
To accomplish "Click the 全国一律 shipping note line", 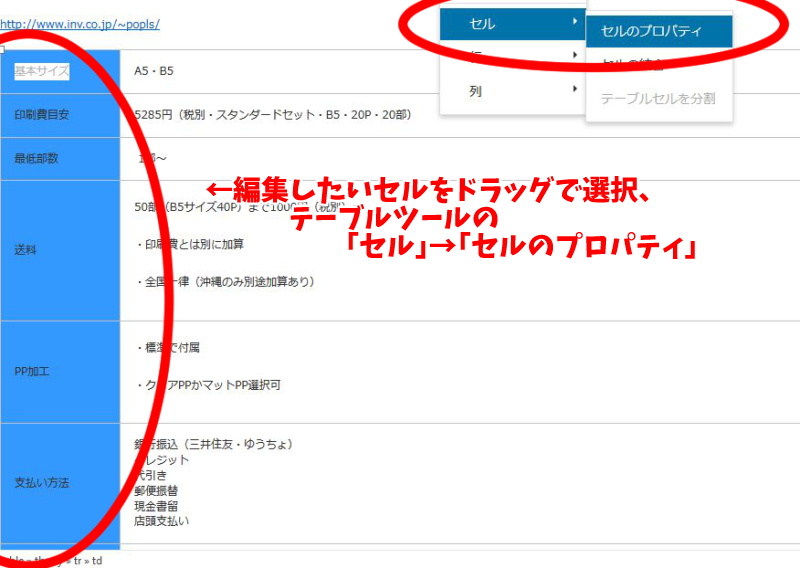I will [225, 282].
